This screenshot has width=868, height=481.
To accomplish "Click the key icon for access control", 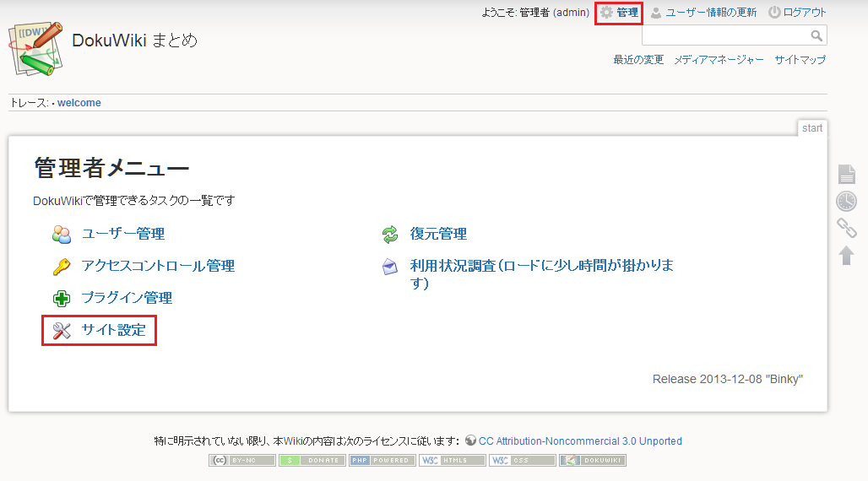I will pyautogui.click(x=62, y=267).
